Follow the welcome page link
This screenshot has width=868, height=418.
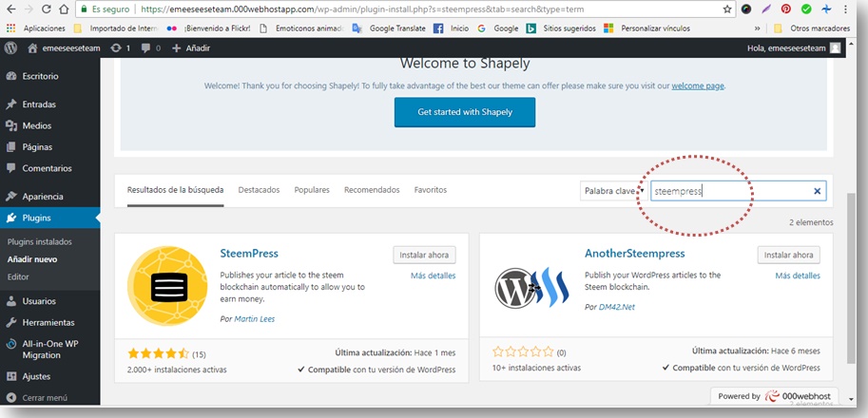698,85
